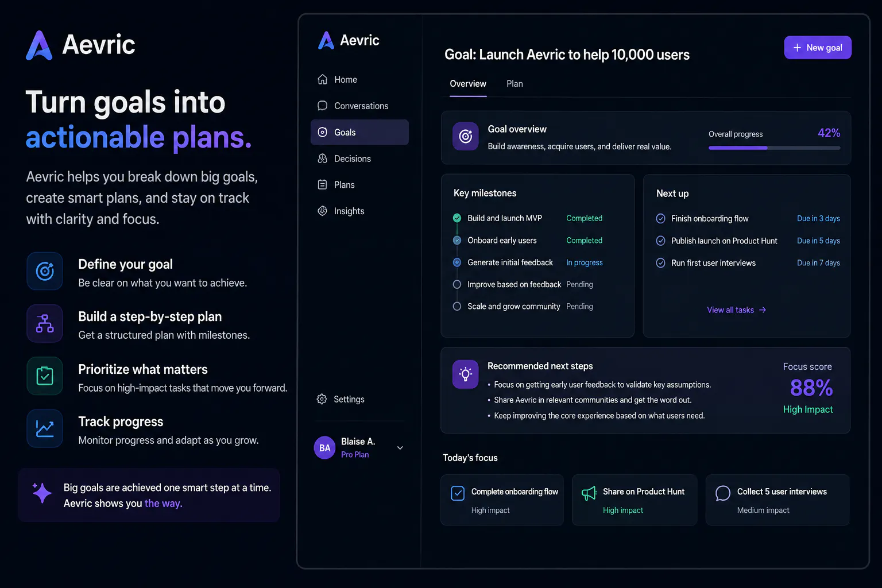Click the Completed status for Onboard early users
The image size is (882, 588).
(584, 241)
